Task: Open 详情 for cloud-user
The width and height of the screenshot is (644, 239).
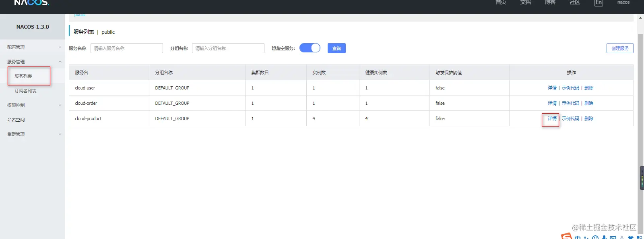Action: click(x=552, y=88)
